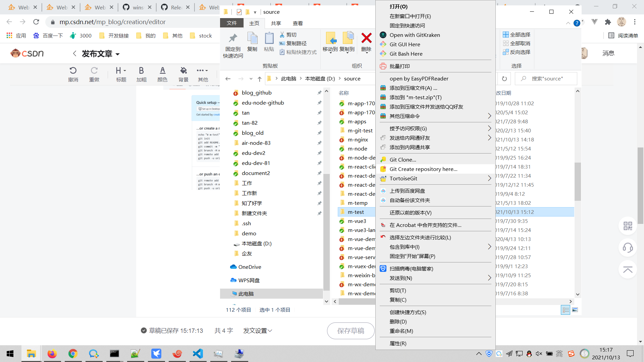Image resolution: width=644 pixels, height=362 pixels.
Task: Switch to large icons view toggle
Action: [575, 310]
